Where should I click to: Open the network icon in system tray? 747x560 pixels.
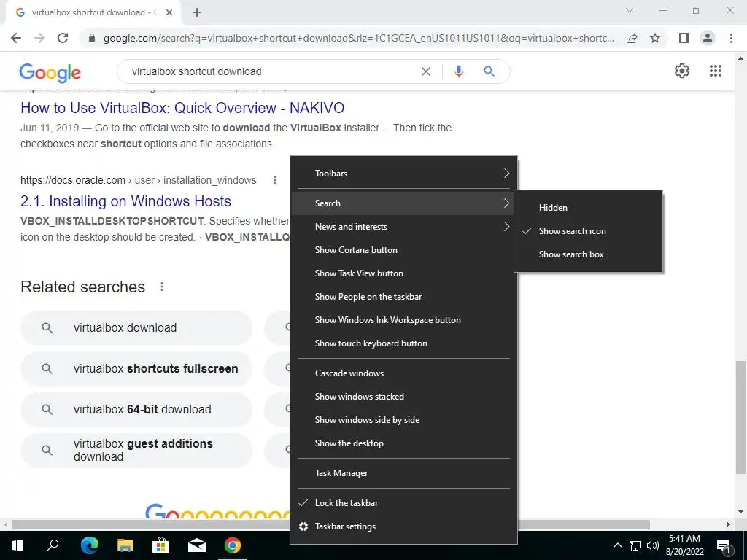pyautogui.click(x=635, y=545)
